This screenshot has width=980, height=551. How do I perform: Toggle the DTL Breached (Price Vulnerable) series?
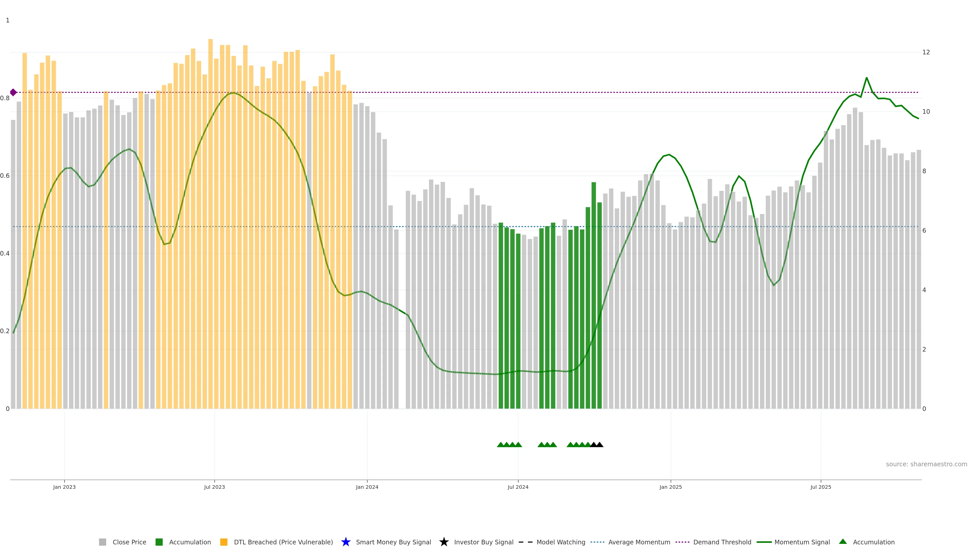pyautogui.click(x=283, y=542)
